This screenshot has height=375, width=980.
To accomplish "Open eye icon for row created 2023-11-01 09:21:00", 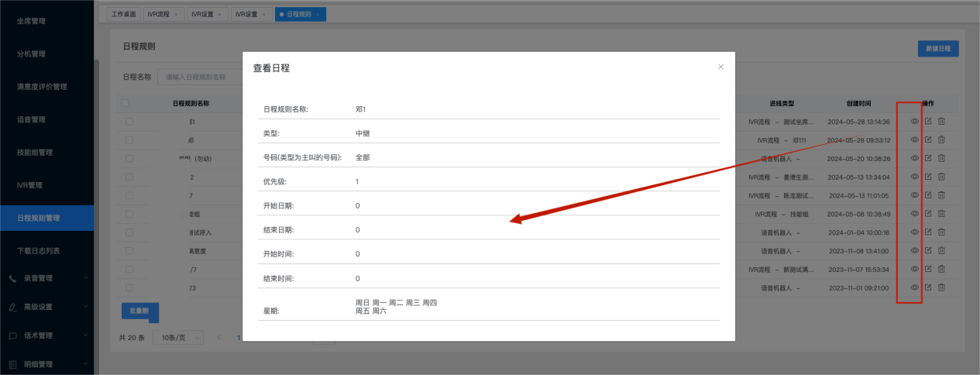I will click(x=914, y=287).
